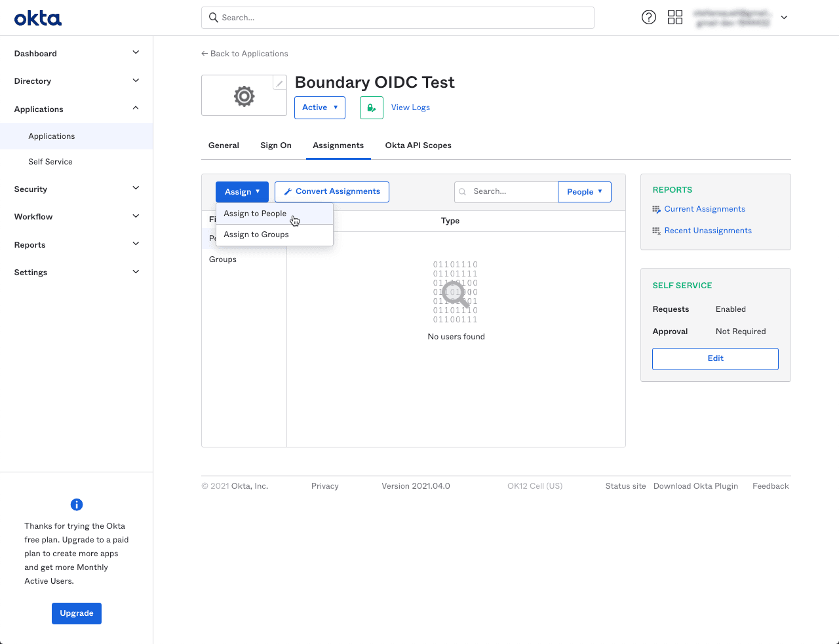Click the magnifier icon in global search
This screenshot has width=839, height=644.
pos(213,18)
